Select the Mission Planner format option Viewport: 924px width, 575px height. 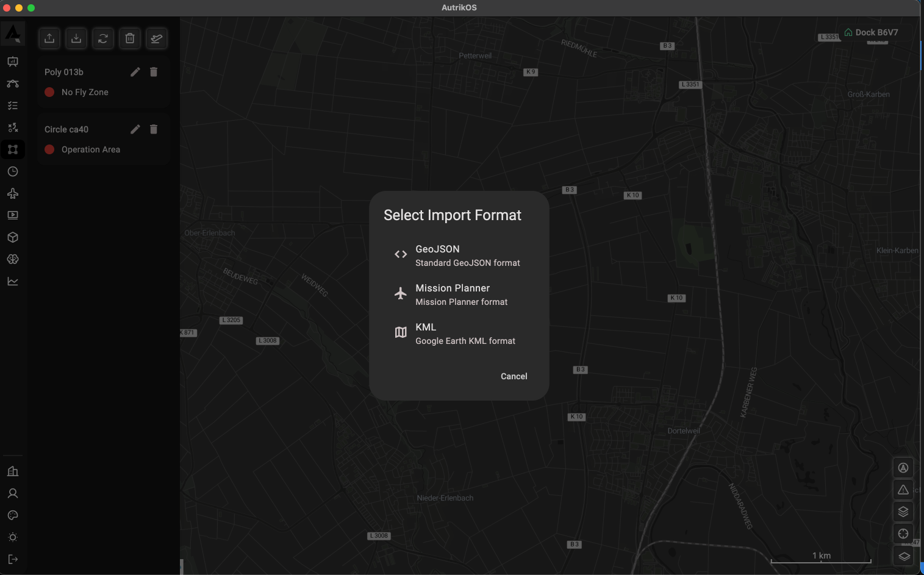coord(457,295)
